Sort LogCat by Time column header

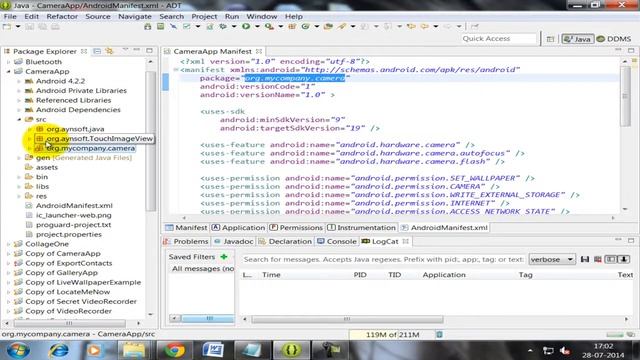point(271,275)
